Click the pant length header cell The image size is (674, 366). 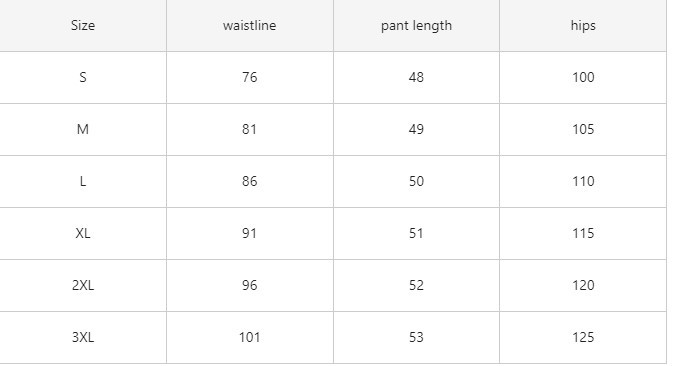pos(416,25)
